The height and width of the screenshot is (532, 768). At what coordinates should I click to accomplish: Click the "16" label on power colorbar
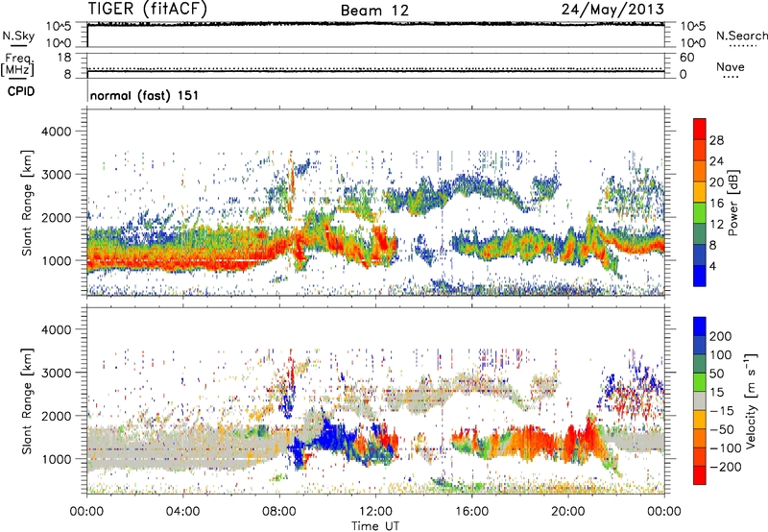tap(716, 204)
